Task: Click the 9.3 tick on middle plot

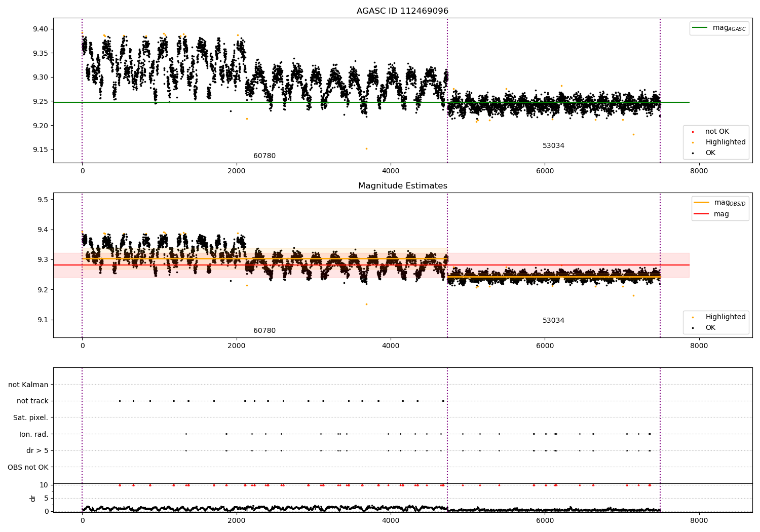Action: [43, 260]
